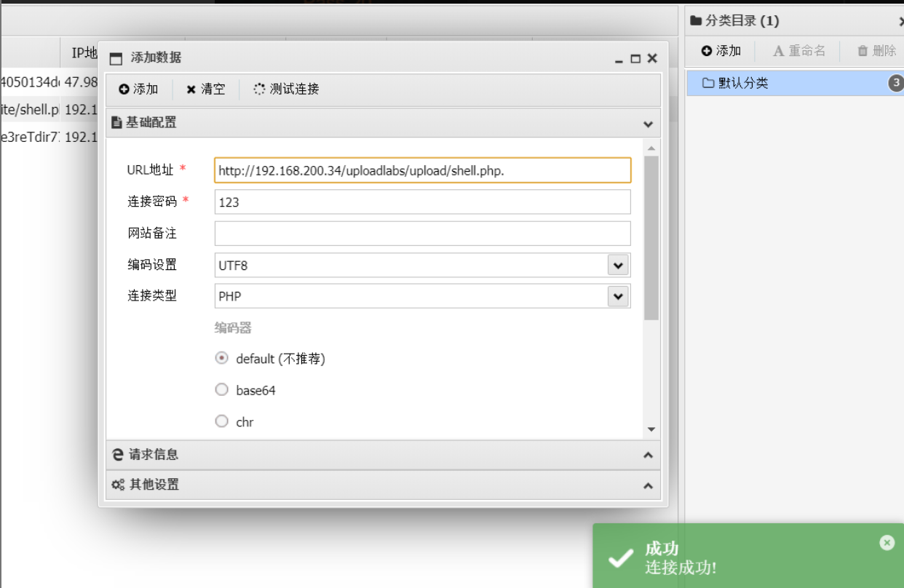Select the default encoder radio button

click(x=222, y=358)
